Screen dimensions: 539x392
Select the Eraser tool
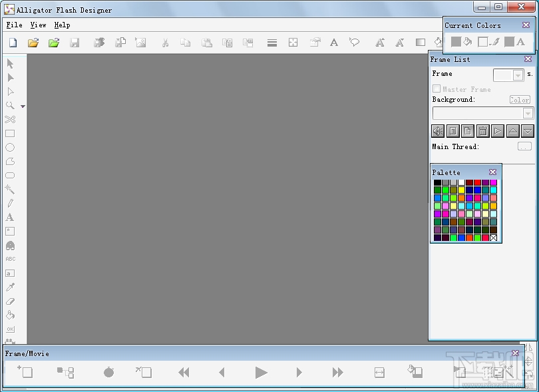[x=10, y=301]
